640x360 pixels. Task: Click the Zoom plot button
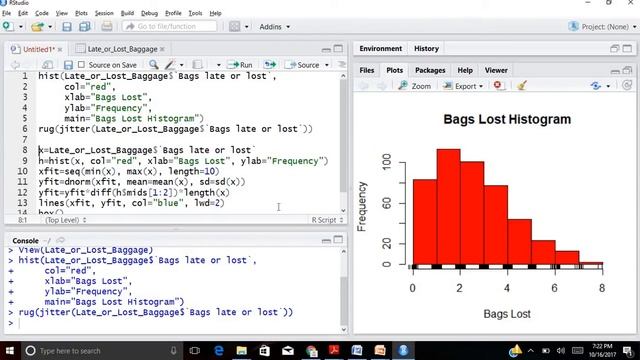415,86
